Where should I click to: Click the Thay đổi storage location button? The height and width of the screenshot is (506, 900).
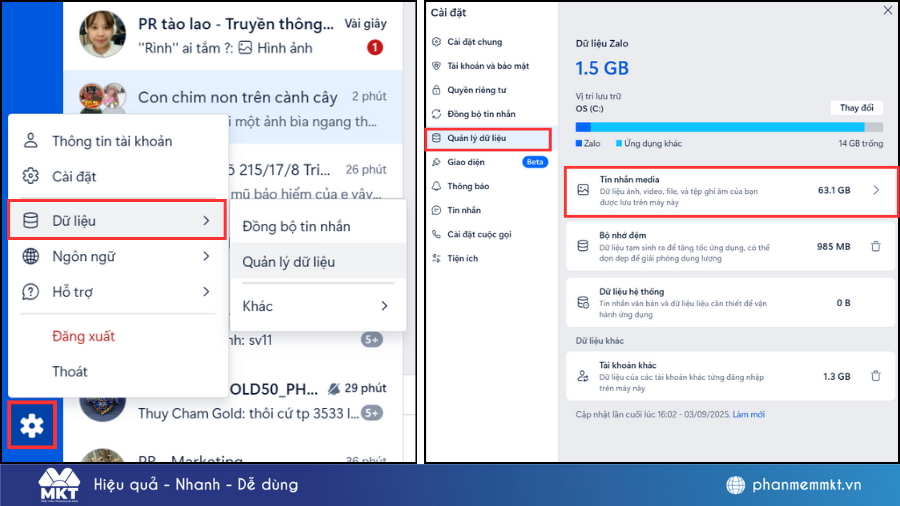pyautogui.click(x=856, y=108)
